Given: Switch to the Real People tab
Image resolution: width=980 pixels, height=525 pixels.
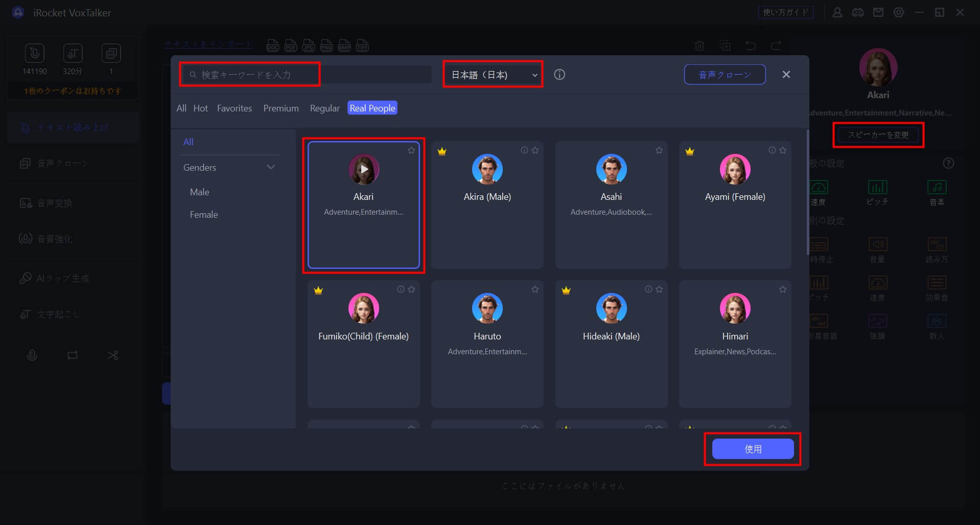Looking at the screenshot, I should 372,108.
